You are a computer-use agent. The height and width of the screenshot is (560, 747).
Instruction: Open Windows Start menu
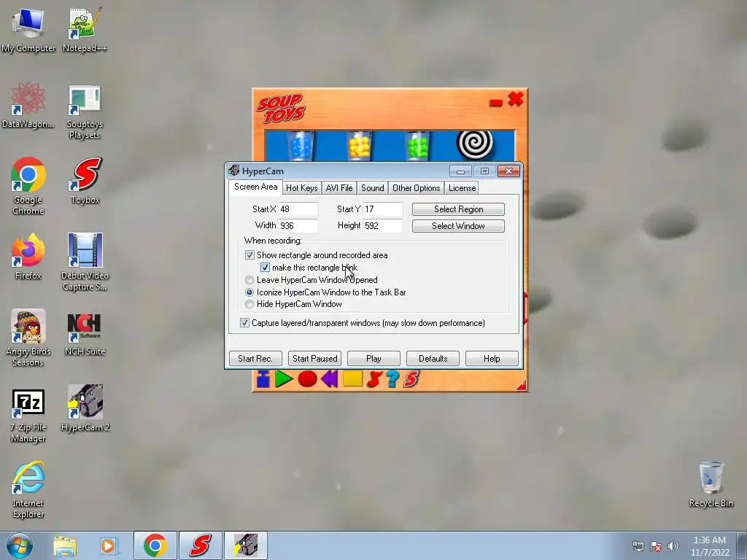tap(20, 545)
